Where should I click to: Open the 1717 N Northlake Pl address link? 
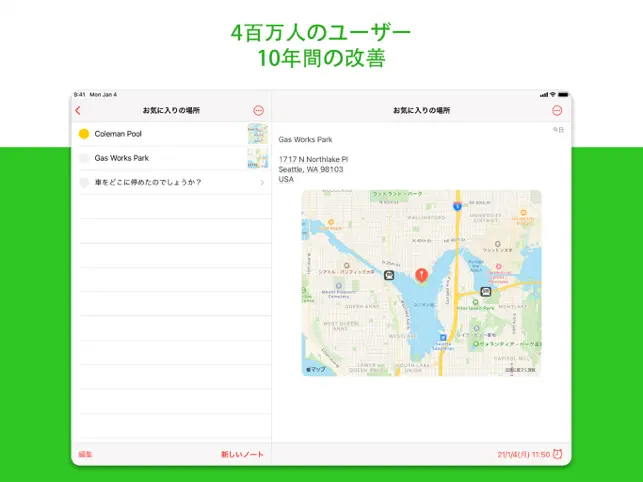pos(313,159)
